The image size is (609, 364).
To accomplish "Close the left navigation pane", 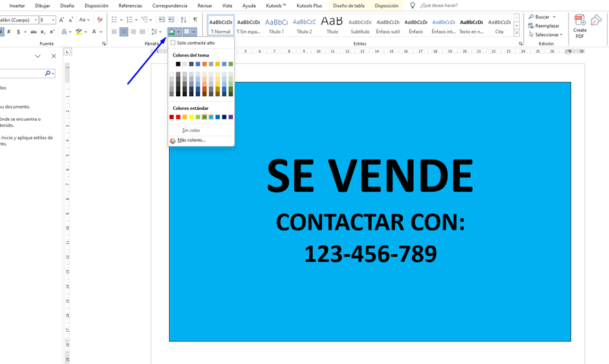I will tap(54, 56).
